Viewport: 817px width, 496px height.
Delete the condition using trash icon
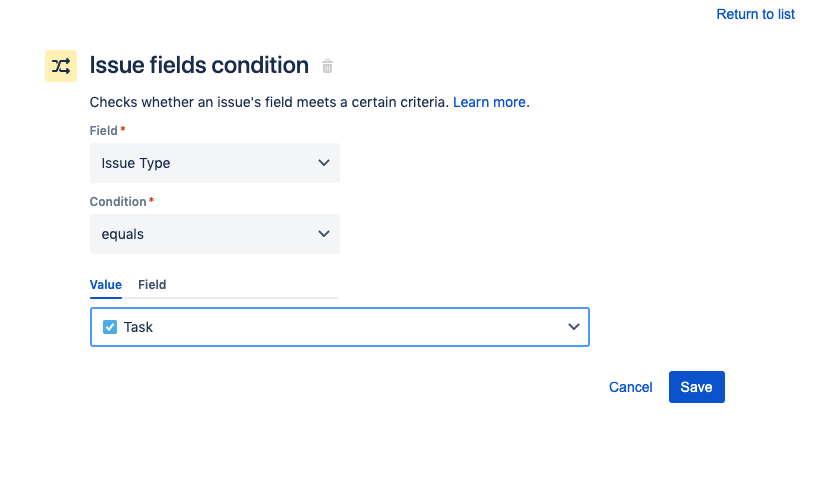coord(327,67)
